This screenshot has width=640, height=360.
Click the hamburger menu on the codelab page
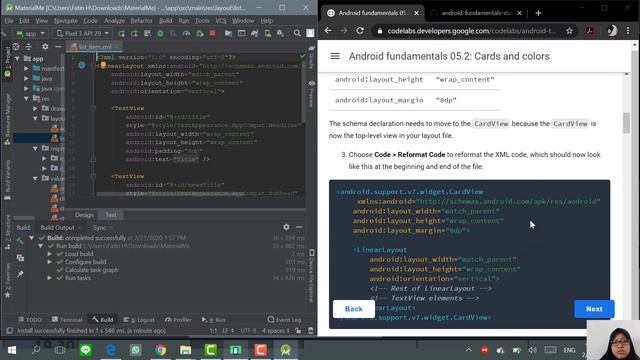click(335, 56)
